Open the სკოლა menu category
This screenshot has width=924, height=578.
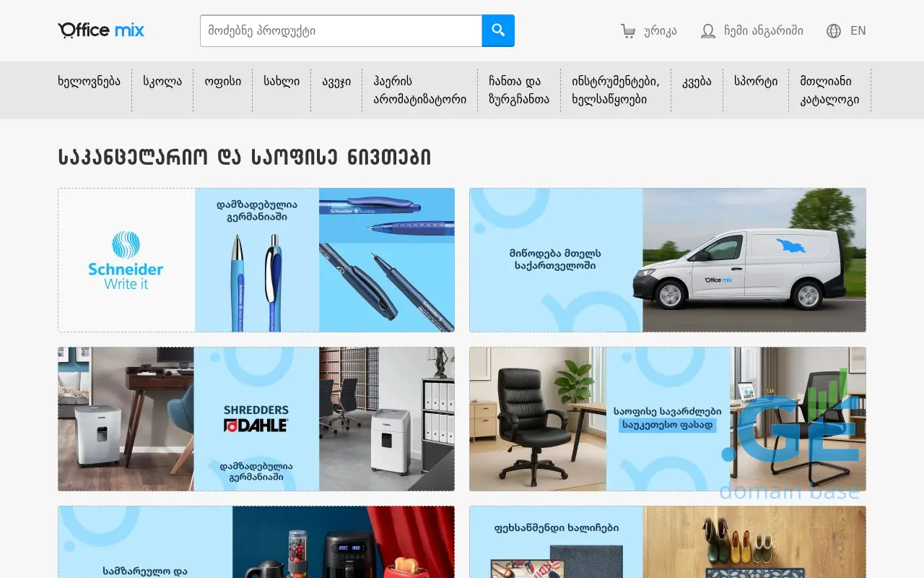(162, 81)
